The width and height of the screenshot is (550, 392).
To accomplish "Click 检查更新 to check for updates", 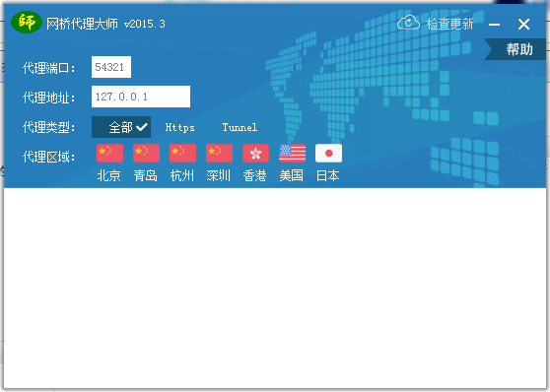I will coord(450,25).
